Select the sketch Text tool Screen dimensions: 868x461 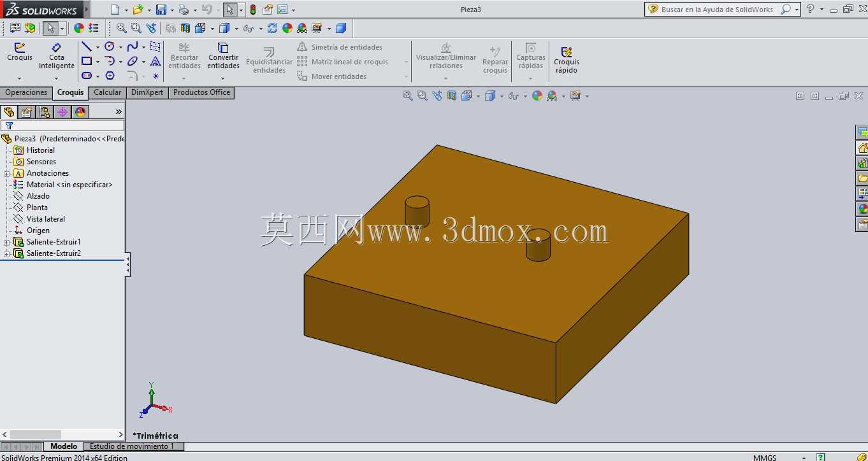156,61
